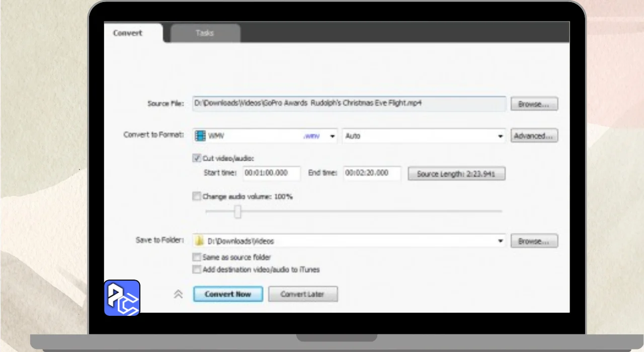Open Advanced format settings

click(x=534, y=136)
